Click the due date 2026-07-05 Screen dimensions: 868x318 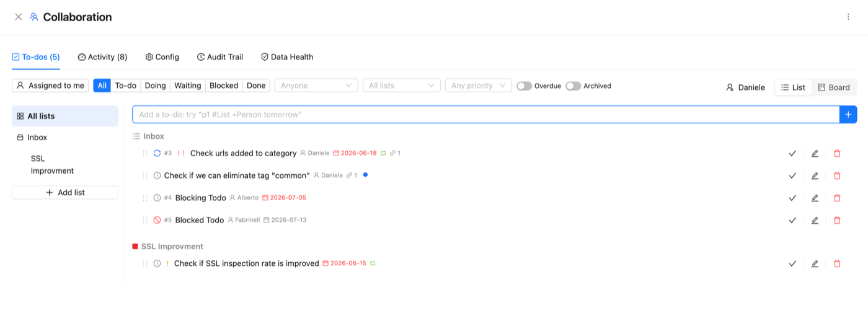click(285, 198)
